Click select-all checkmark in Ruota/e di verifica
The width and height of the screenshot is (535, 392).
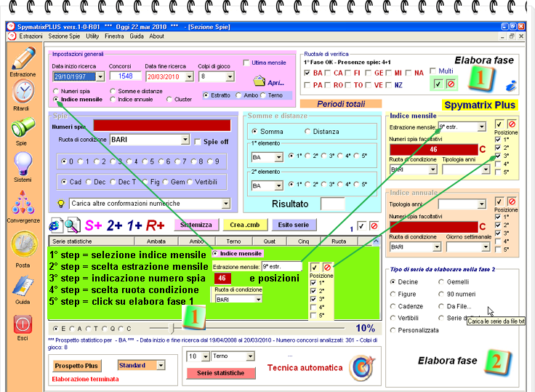pyautogui.click(x=438, y=84)
